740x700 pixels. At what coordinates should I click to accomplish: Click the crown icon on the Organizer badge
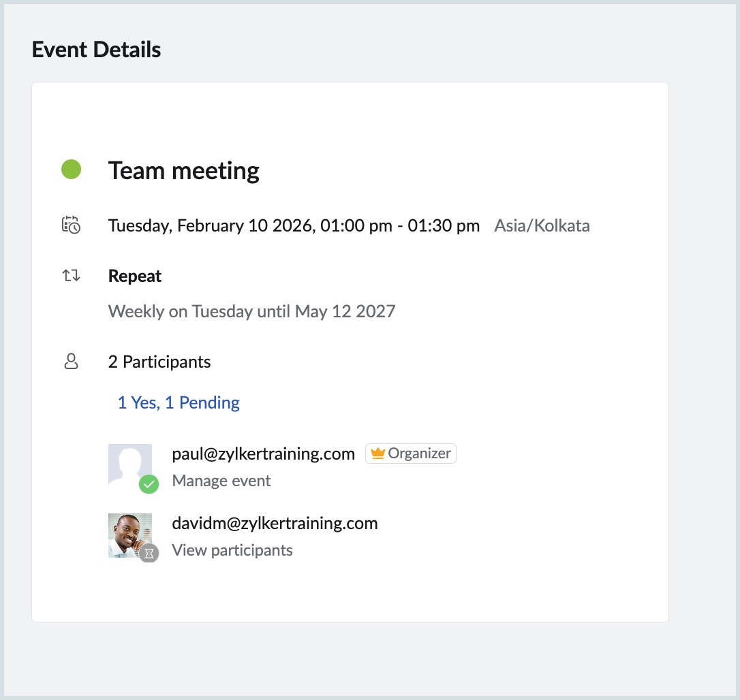click(377, 453)
